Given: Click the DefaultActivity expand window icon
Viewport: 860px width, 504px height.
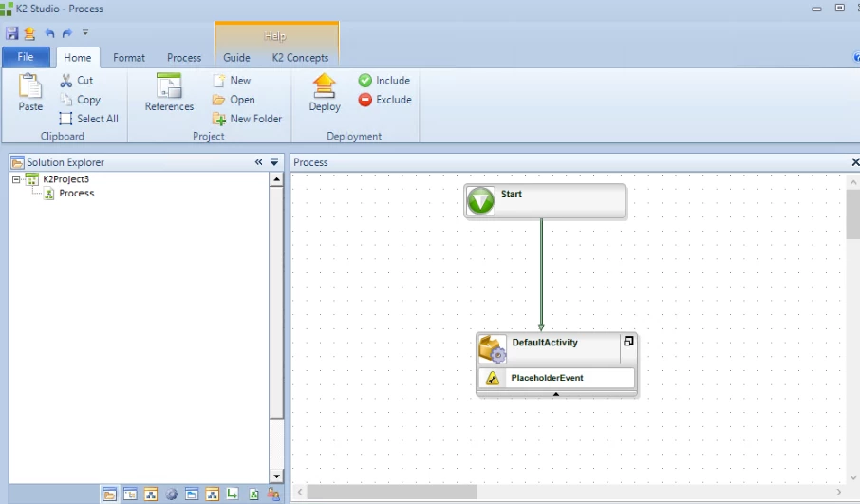Looking at the screenshot, I should click(628, 341).
